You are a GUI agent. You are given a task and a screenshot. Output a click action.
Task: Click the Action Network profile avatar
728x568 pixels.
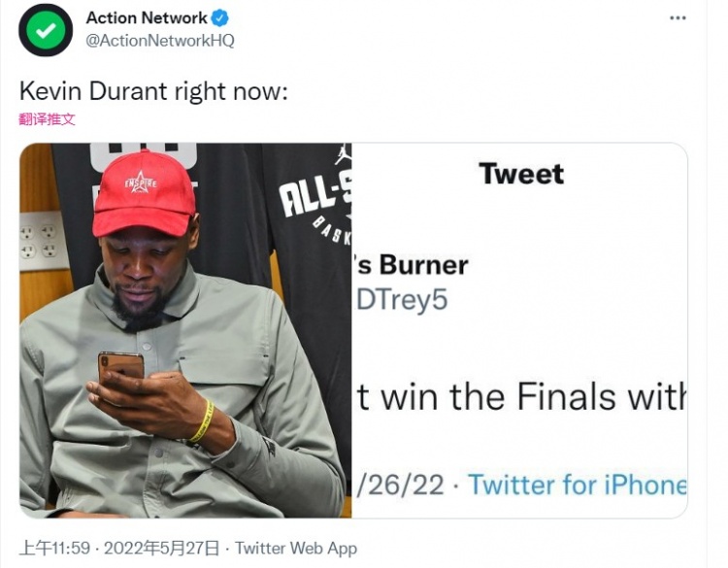coord(46,30)
